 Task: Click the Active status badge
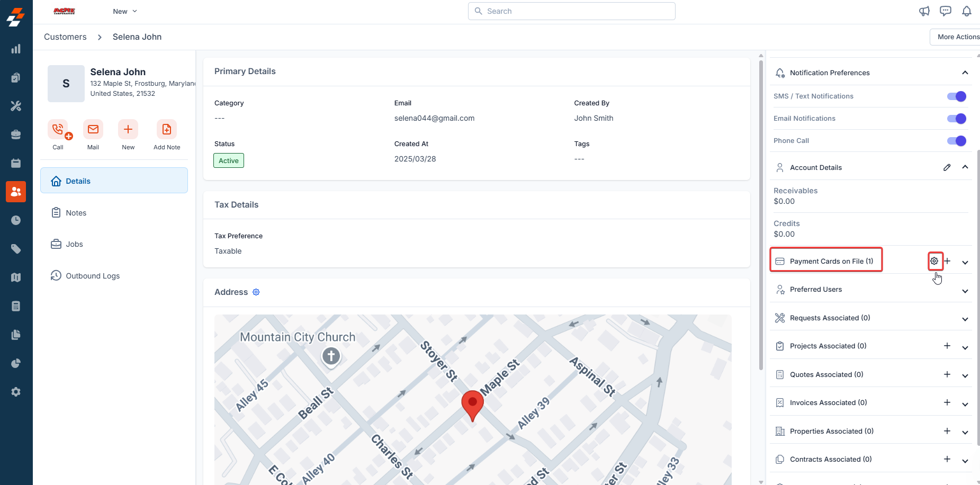(x=229, y=160)
